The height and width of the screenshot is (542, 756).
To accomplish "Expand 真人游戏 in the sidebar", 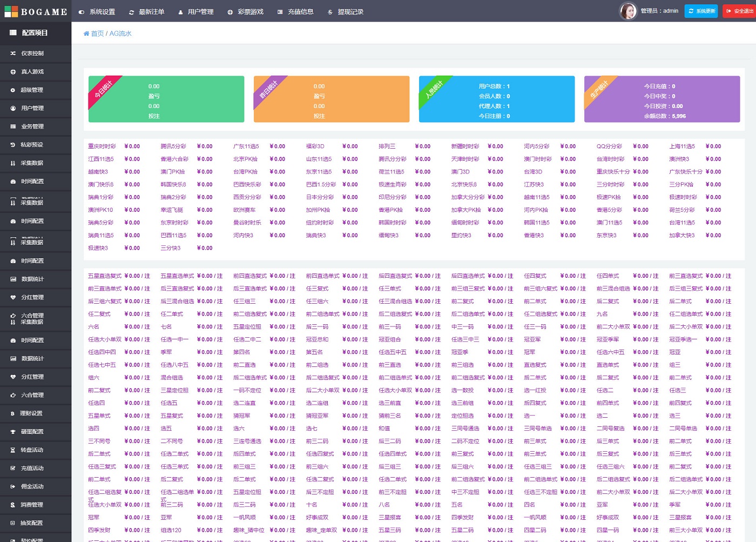I will pyautogui.click(x=32, y=72).
